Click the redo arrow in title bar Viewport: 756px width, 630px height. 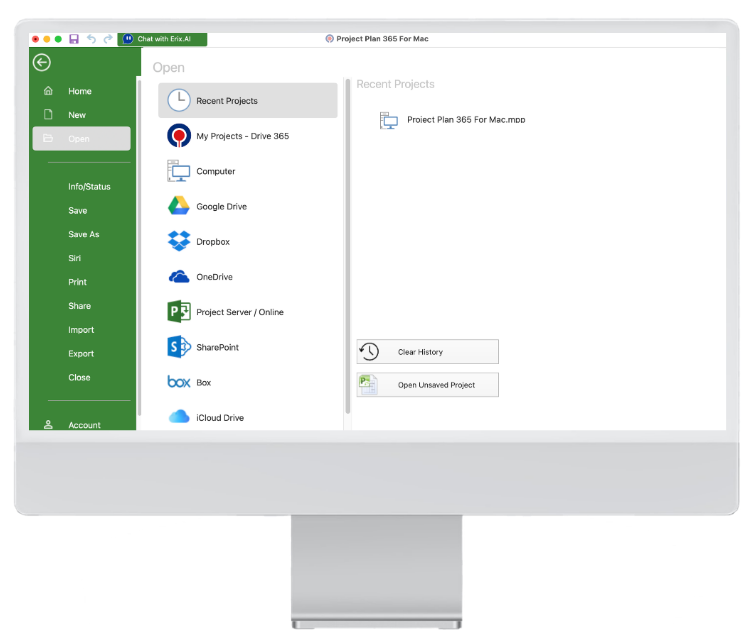point(108,39)
